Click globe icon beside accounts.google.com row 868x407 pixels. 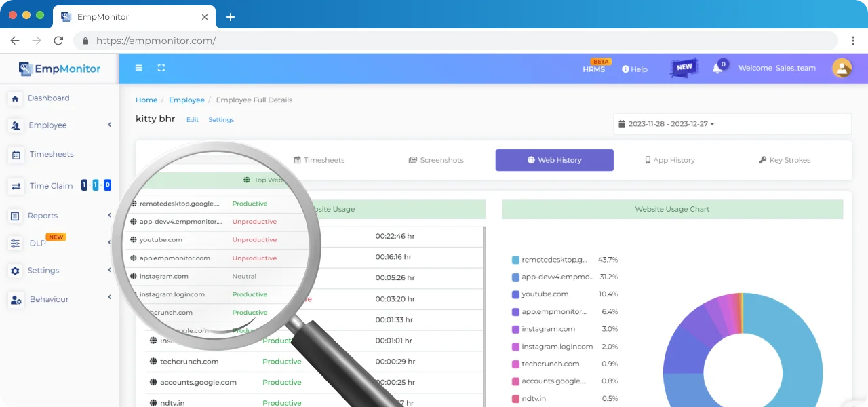(x=153, y=383)
